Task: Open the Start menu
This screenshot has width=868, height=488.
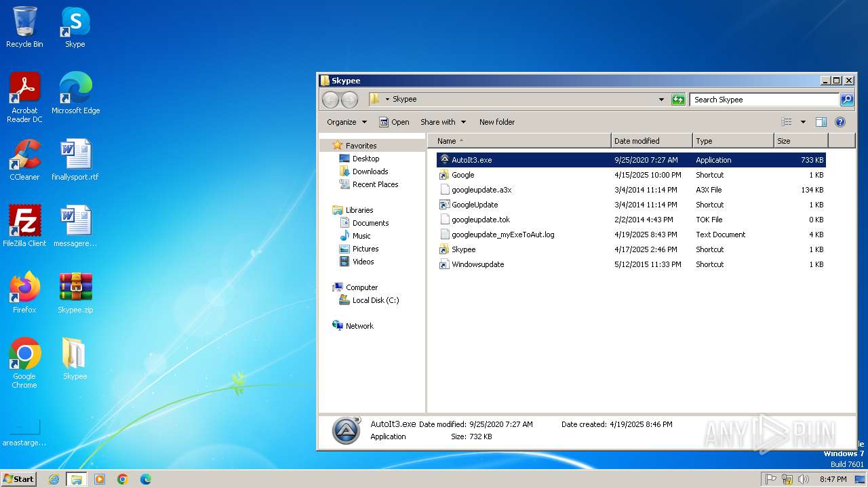Action: (x=19, y=479)
